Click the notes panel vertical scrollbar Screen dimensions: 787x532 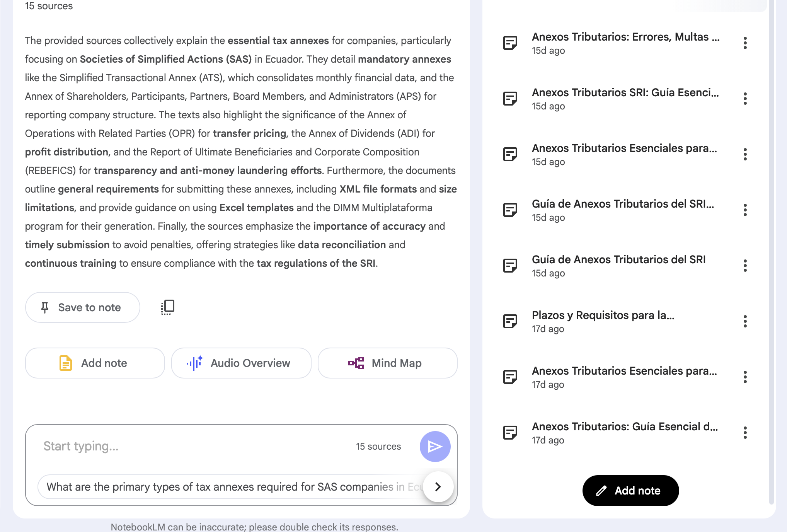point(771,251)
